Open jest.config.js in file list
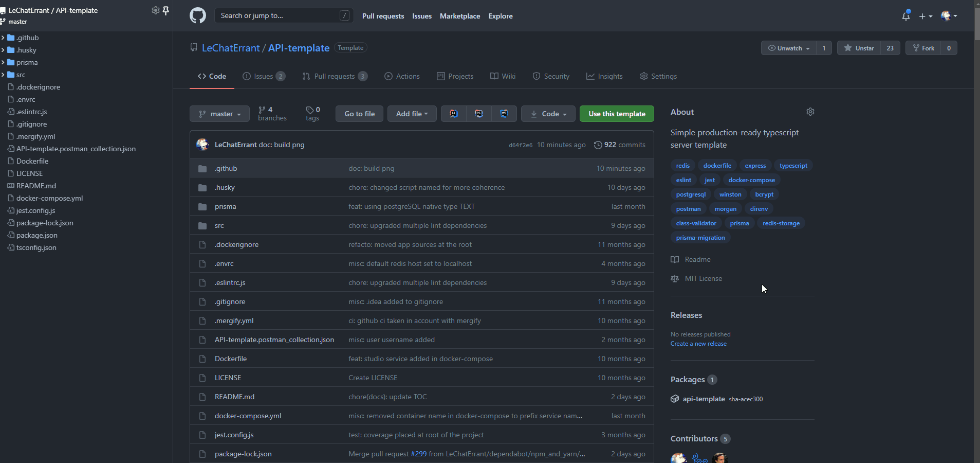The height and width of the screenshot is (463, 980). point(234,435)
